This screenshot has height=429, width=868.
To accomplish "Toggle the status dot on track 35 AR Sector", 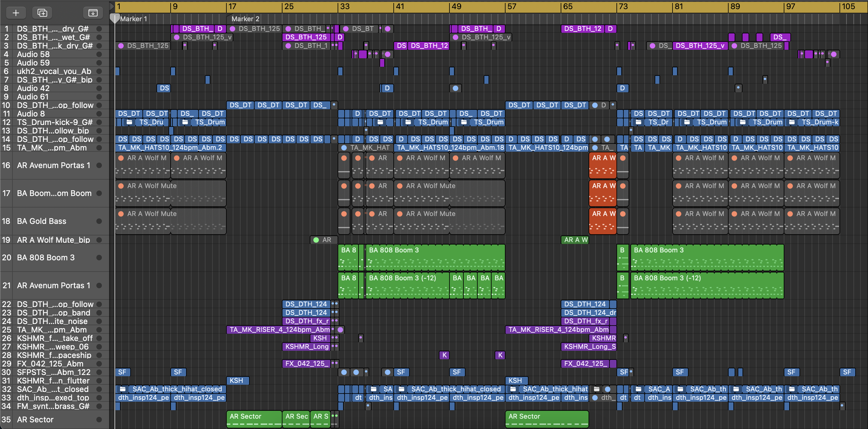I will pyautogui.click(x=99, y=420).
